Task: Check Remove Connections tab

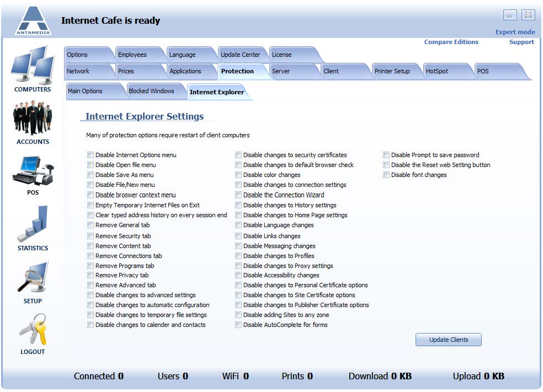Action: coord(91,256)
